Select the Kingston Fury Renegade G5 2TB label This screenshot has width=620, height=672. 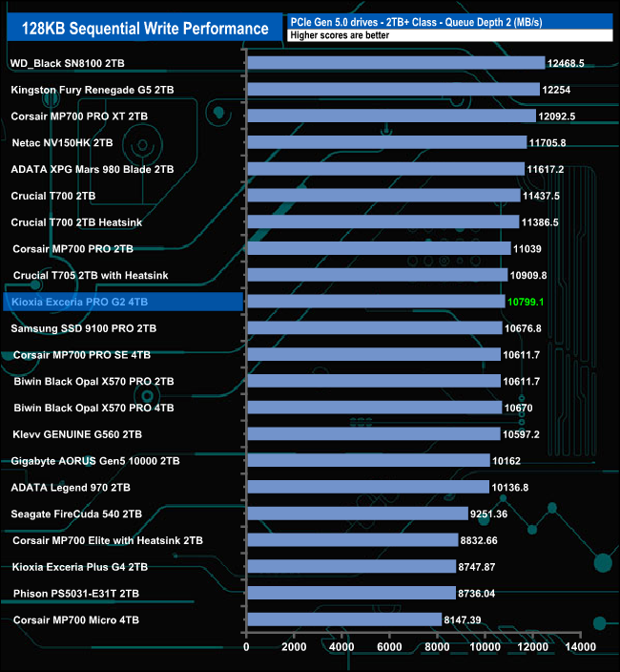pos(93,90)
